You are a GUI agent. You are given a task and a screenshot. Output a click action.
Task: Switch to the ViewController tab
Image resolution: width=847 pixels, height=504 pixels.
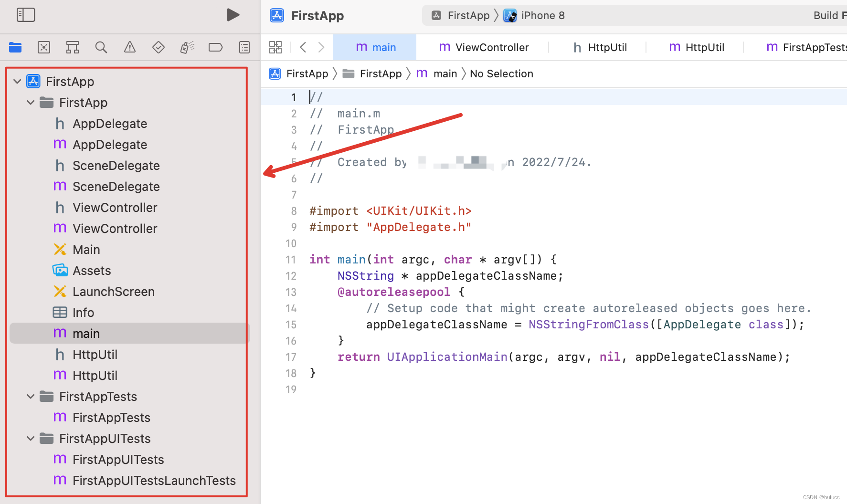(484, 47)
